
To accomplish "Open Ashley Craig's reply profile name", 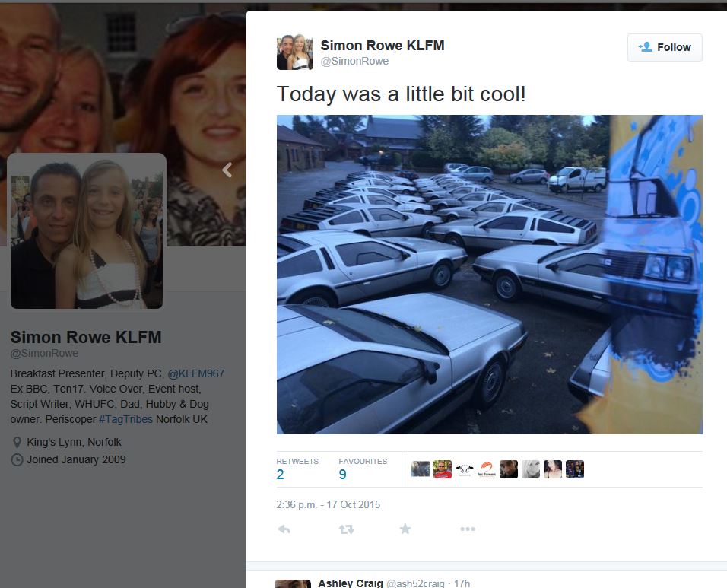I will (351, 583).
